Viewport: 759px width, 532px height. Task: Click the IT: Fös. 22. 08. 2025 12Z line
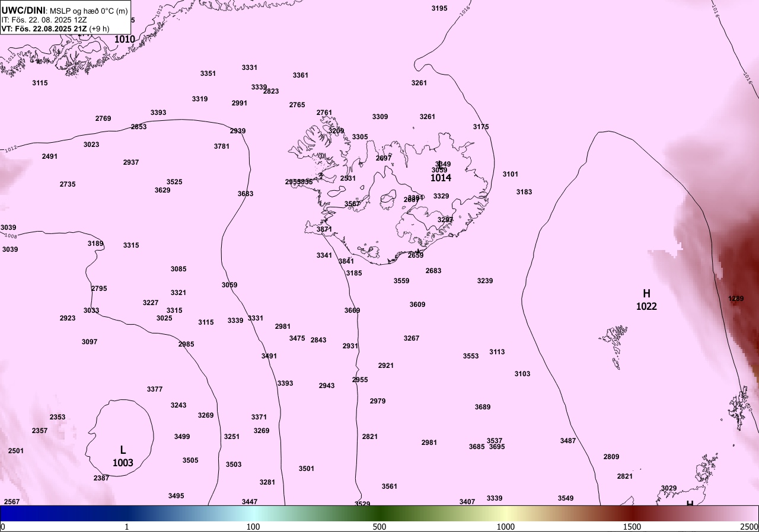(x=44, y=20)
